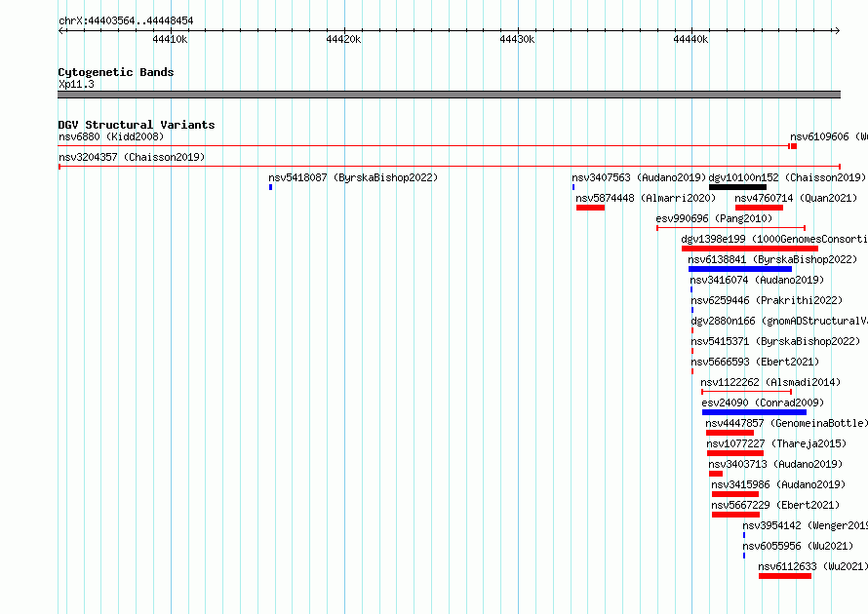This screenshot has width=868, height=614.
Task: Open the nsv3407563 (Audano2019) label
Action: pyautogui.click(x=639, y=177)
